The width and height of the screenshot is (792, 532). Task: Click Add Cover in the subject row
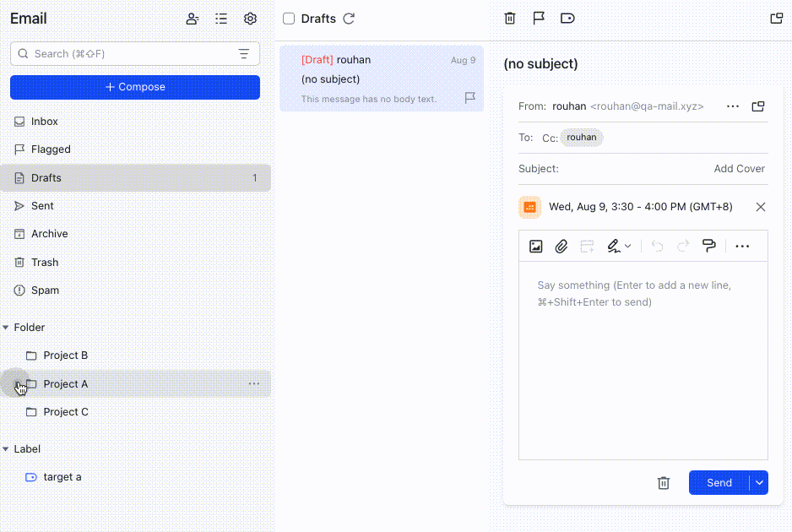[x=739, y=168]
